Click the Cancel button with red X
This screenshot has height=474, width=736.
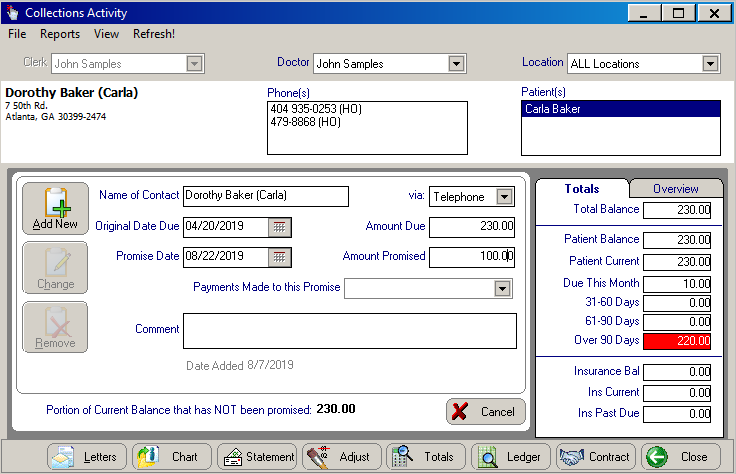[x=486, y=412]
